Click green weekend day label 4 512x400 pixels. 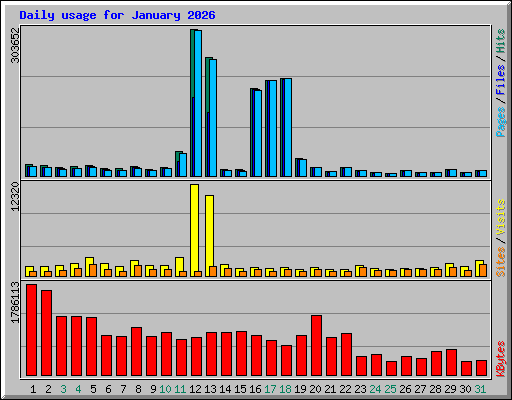click(x=78, y=389)
